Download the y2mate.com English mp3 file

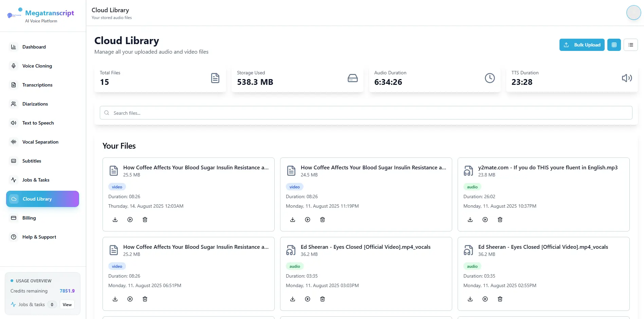[470, 220]
